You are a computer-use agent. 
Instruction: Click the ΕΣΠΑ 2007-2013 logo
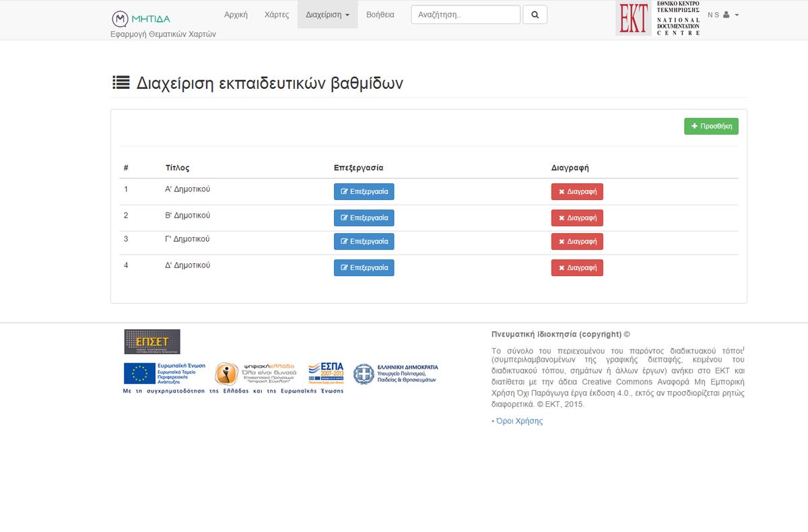(x=326, y=372)
